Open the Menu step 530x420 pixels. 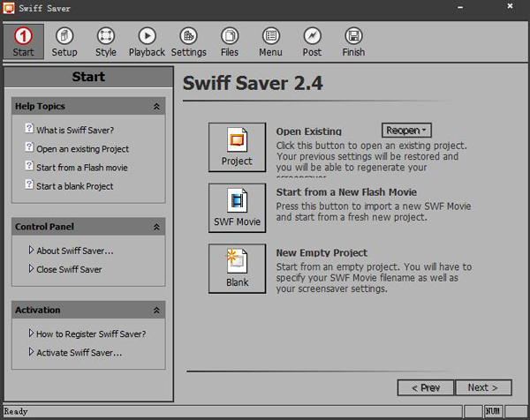pyautogui.click(x=271, y=41)
